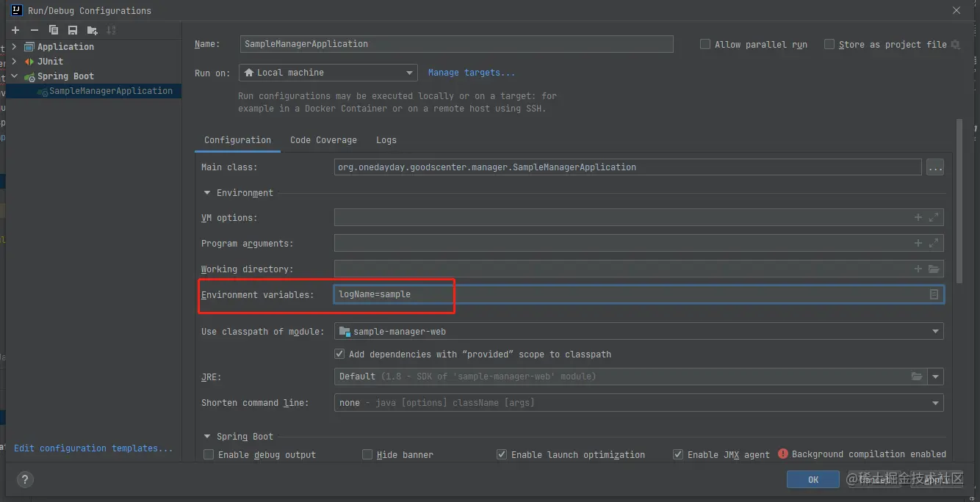Expand the Application tree node
This screenshot has height=502, width=980.
(x=15, y=47)
